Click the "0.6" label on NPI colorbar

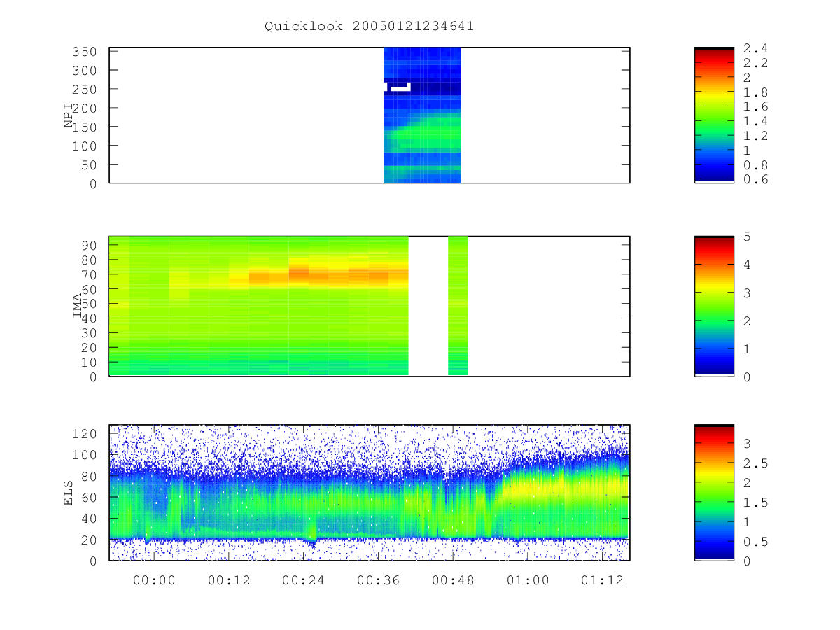click(x=755, y=180)
